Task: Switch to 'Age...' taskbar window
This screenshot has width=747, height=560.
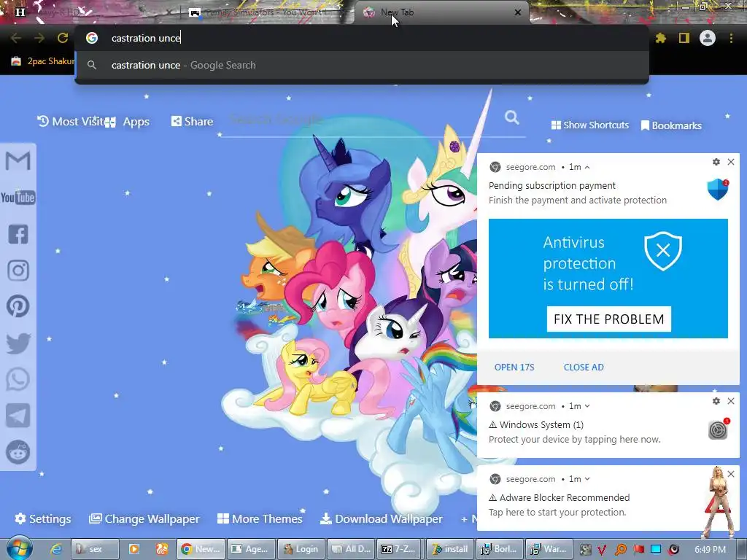Action: tap(251, 549)
